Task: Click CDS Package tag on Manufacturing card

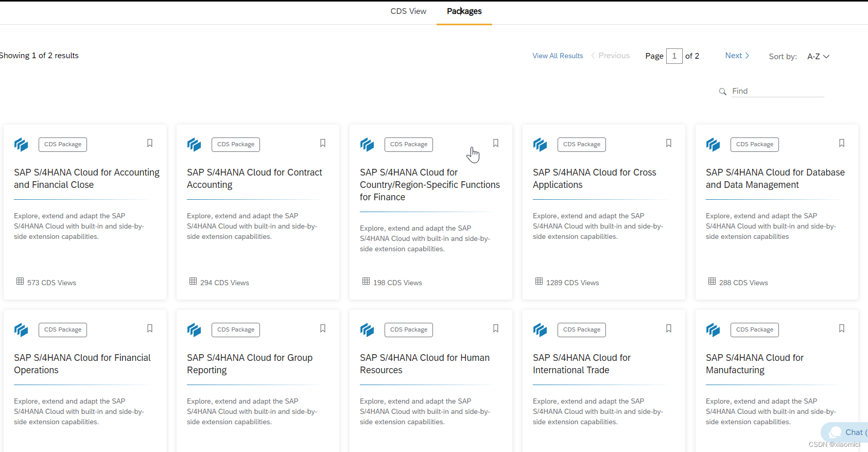Action: (755, 330)
